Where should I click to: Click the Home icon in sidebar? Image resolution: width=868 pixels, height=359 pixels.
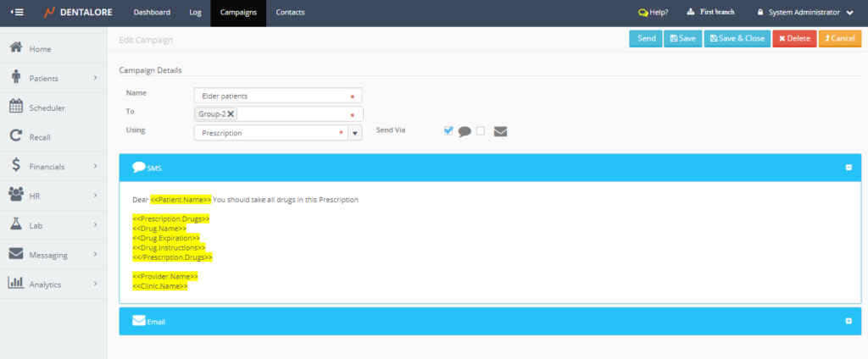pos(15,48)
